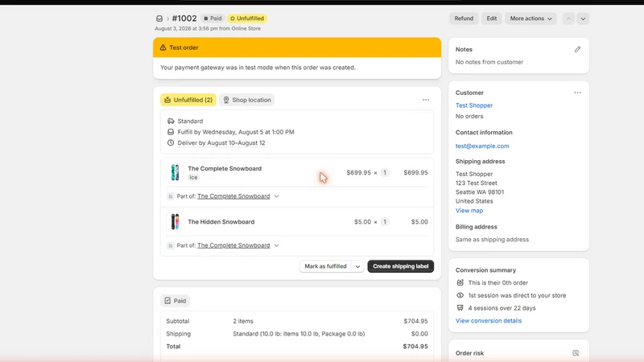
Task: Click the Test order warning icon
Action: coord(163,47)
